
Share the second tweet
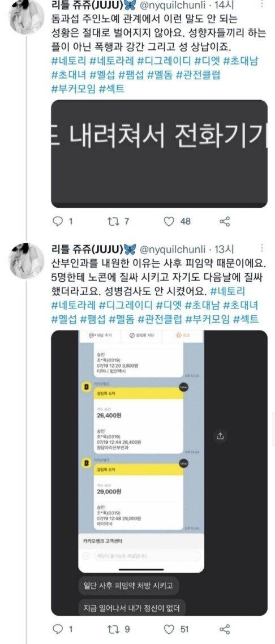(x=225, y=629)
